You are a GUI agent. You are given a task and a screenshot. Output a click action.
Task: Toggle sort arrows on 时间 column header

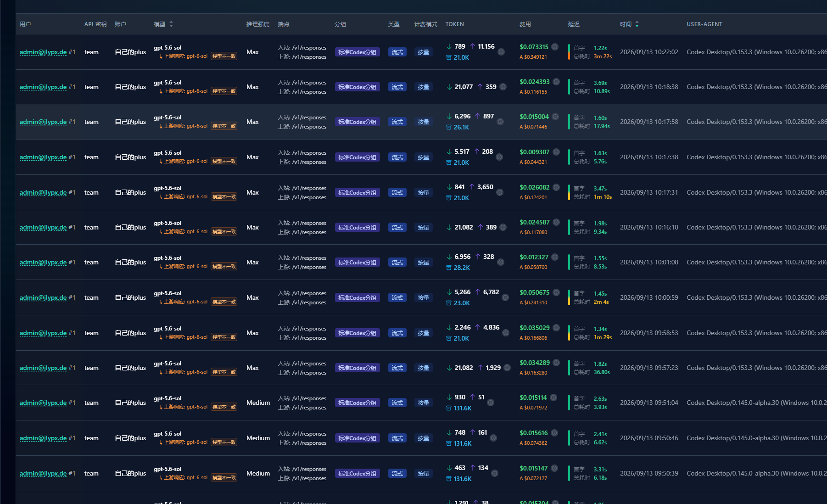[637, 24]
